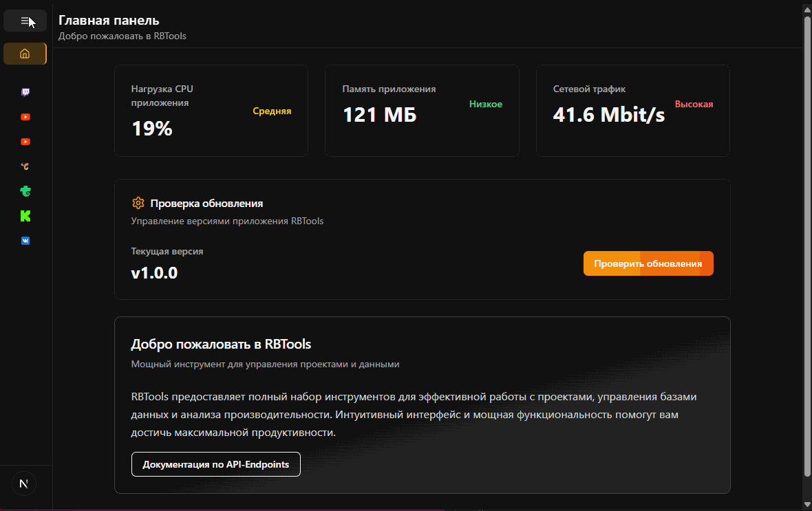Open the Kick section via the green K icon
The width and height of the screenshot is (812, 511).
pos(25,216)
